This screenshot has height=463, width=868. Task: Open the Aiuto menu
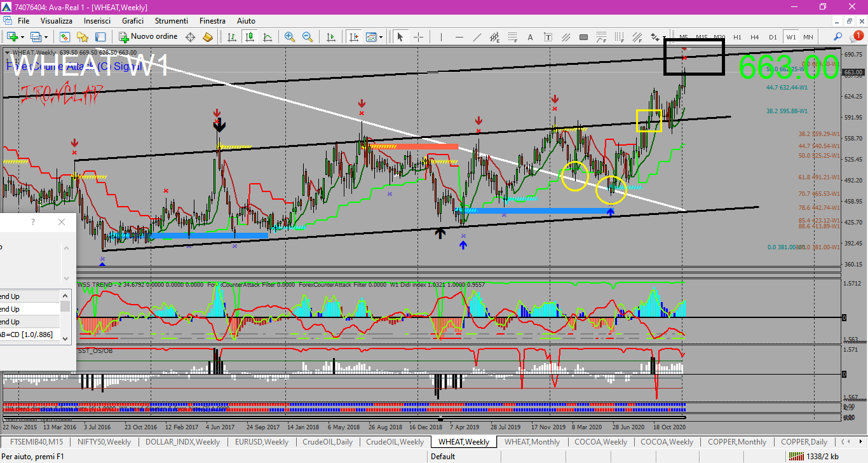[246, 21]
